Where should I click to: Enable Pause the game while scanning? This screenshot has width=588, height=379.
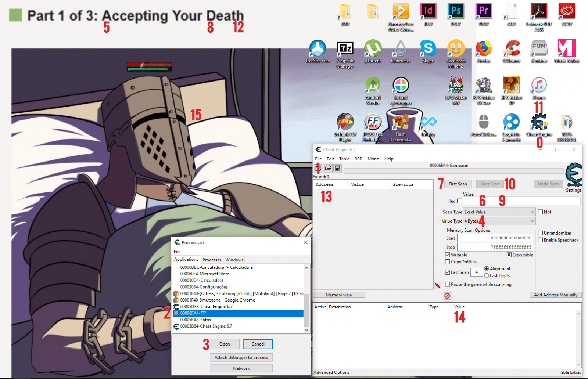[x=448, y=284]
